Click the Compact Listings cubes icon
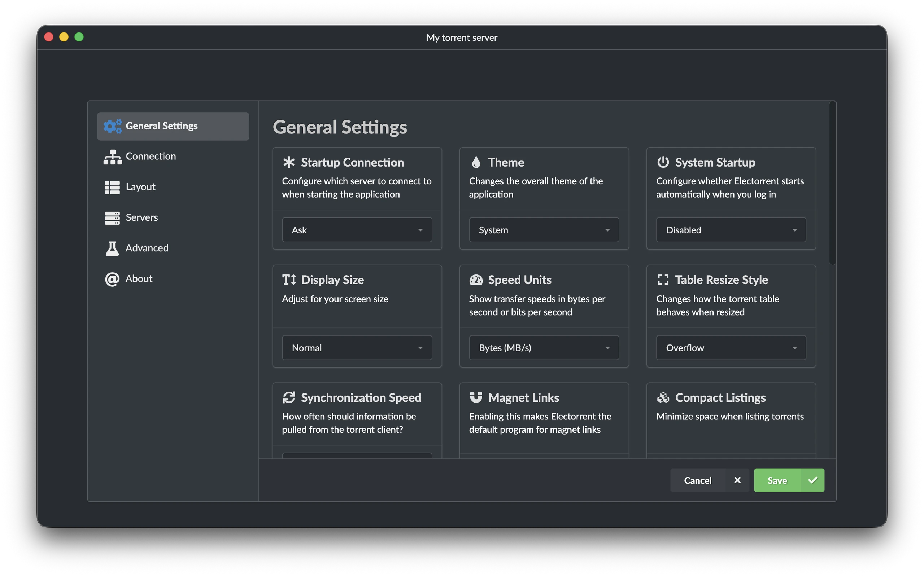This screenshot has width=924, height=576. (x=663, y=397)
